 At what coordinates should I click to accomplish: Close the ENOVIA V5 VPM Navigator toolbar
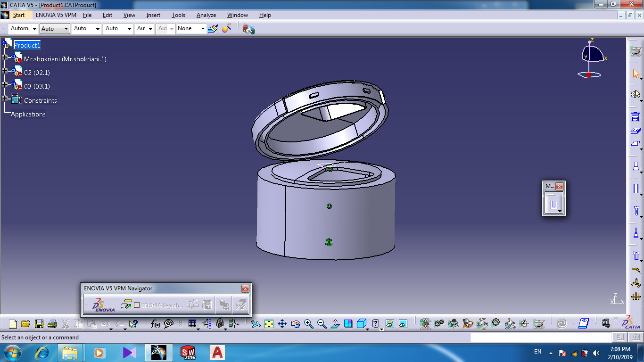coord(245,288)
